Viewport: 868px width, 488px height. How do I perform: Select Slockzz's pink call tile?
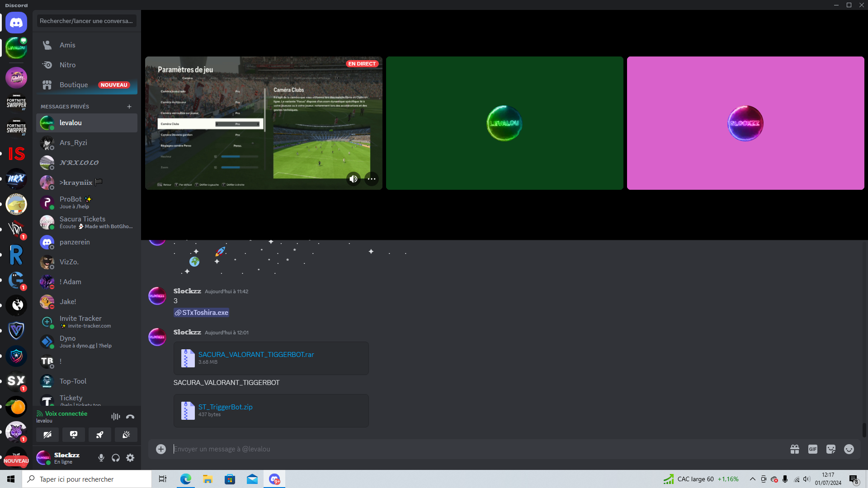click(x=745, y=123)
